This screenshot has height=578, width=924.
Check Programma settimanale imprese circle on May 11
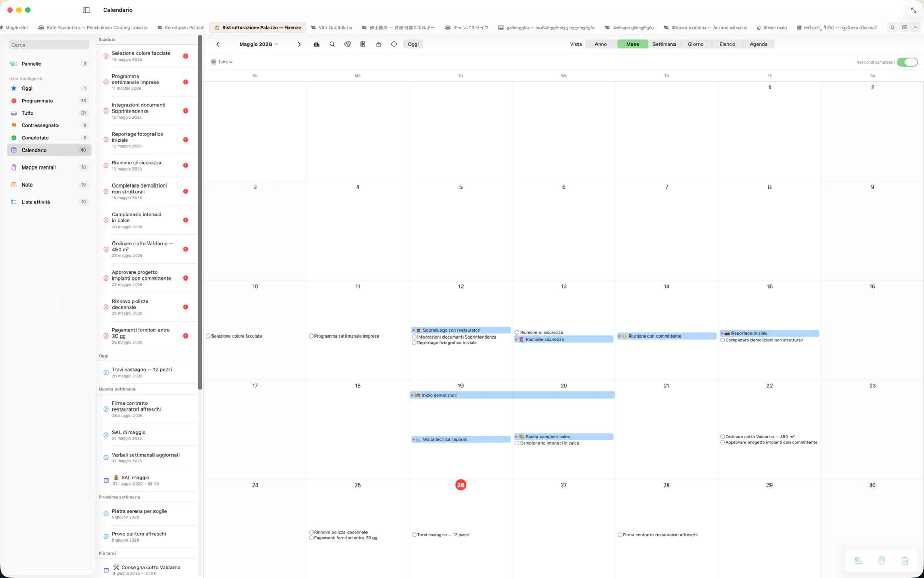coord(311,336)
